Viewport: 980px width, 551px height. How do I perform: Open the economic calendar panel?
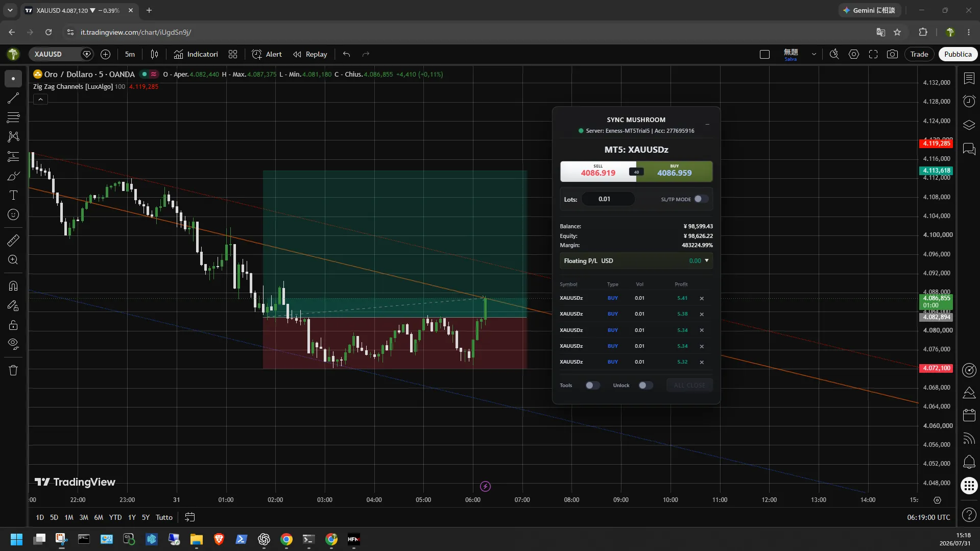tap(969, 415)
